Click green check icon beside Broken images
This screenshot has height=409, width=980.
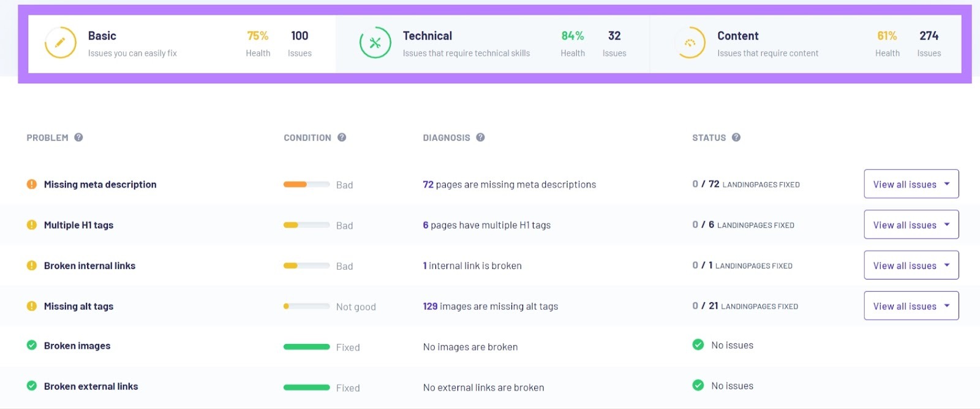coord(32,345)
